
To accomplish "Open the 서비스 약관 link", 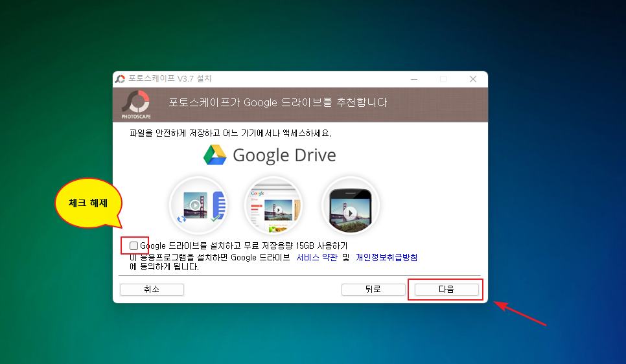I will coord(317,257).
